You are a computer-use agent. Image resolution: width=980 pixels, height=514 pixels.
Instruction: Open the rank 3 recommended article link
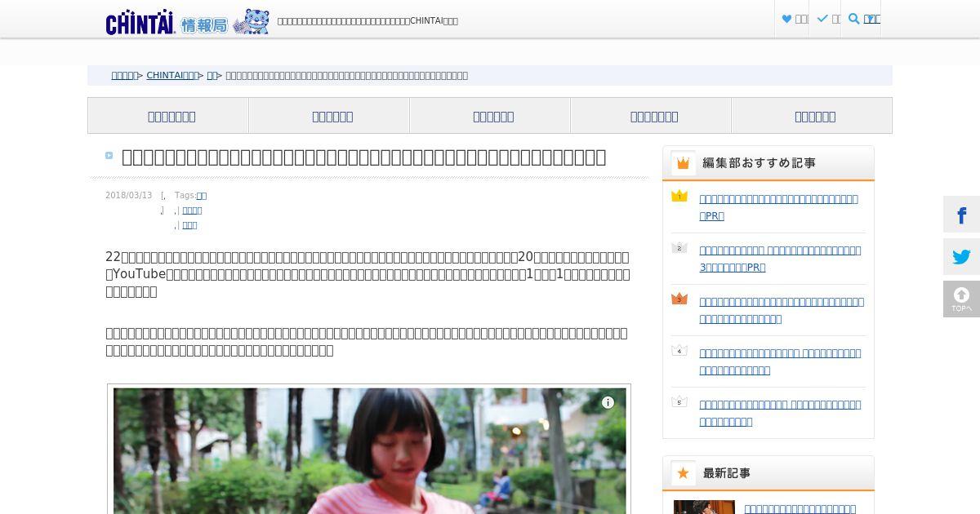(782, 310)
